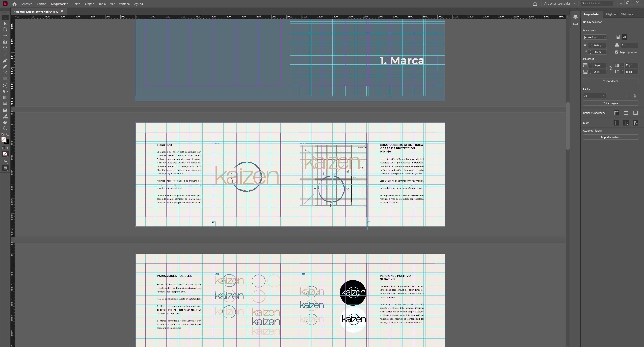
Task: Pick the Scissors tool
Action: 5,85
